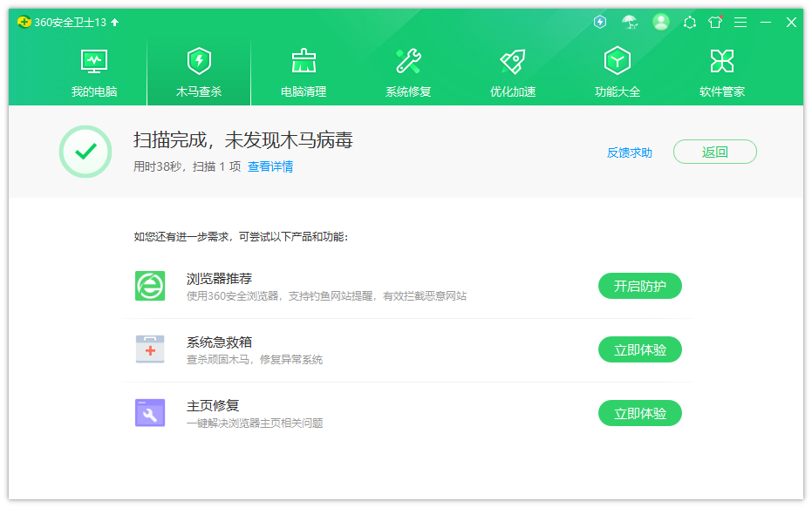Click the umbrella icon in title bar
The width and height of the screenshot is (812, 508).
pyautogui.click(x=630, y=22)
